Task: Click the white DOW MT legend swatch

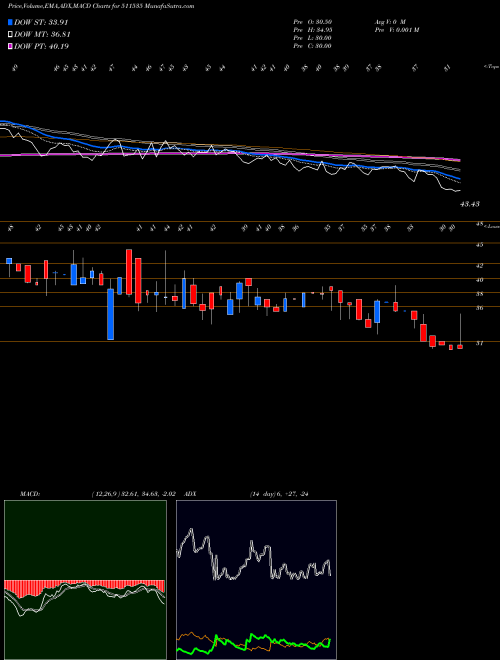Action: tap(10, 35)
